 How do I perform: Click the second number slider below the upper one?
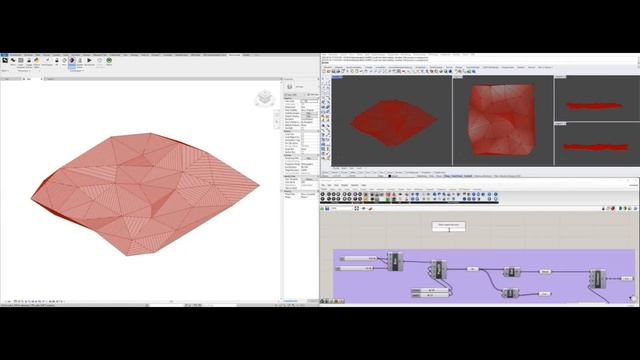(x=355, y=269)
